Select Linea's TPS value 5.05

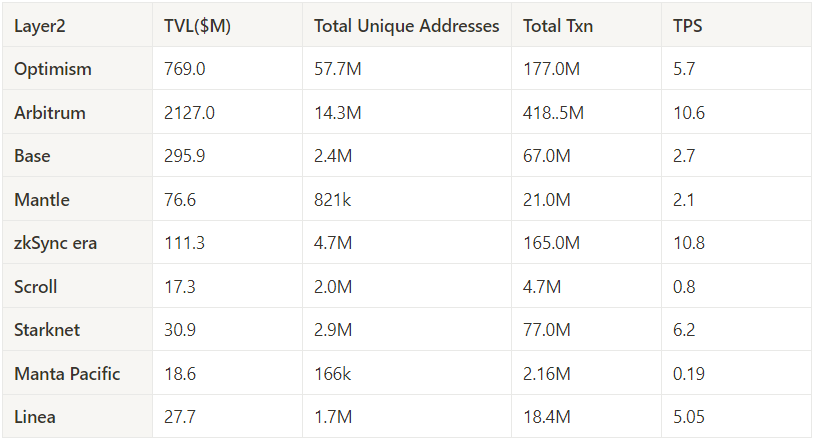[689, 417]
